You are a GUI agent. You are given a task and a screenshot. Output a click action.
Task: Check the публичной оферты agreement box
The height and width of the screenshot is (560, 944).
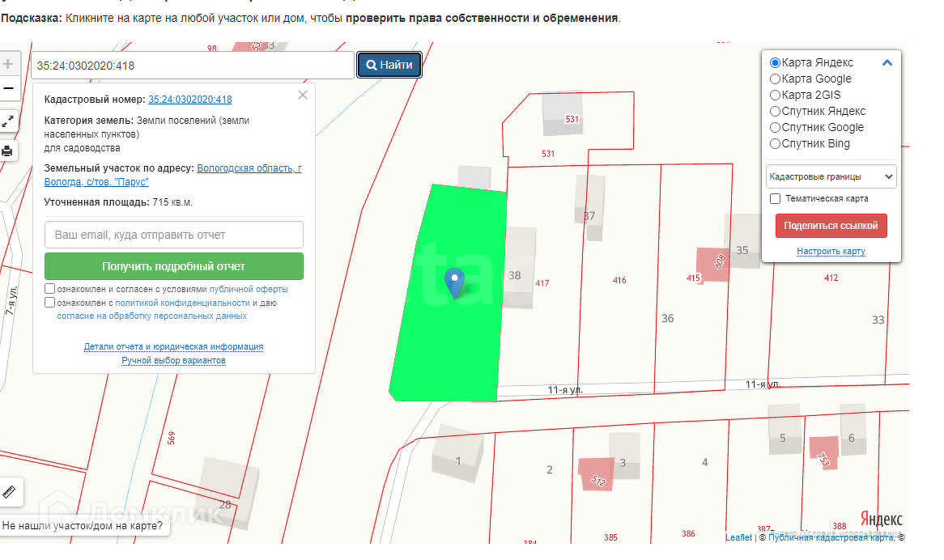pos(50,289)
